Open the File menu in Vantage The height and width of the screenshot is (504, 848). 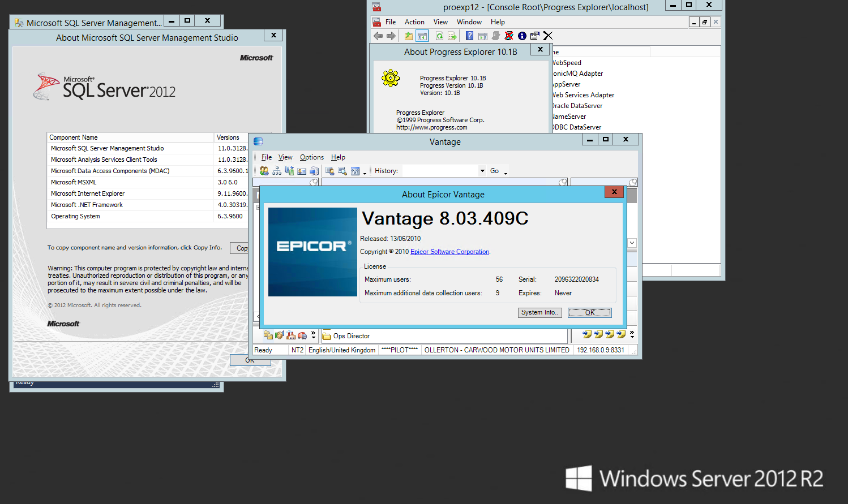point(267,157)
